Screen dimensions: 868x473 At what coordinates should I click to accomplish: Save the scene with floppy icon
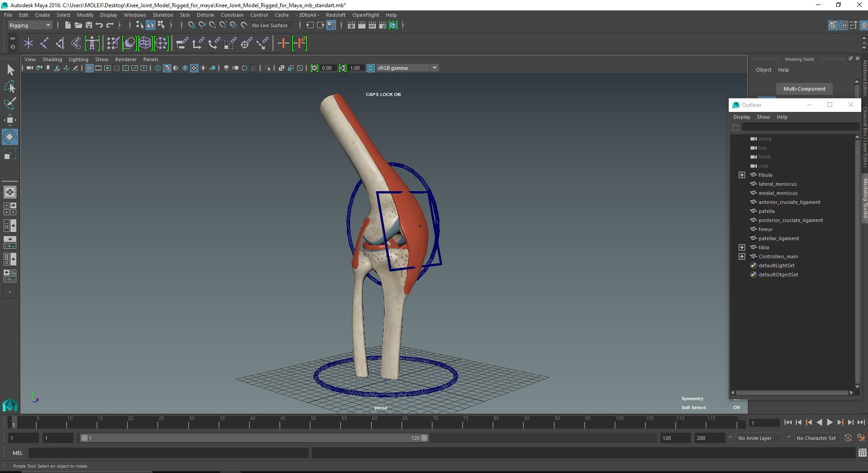(x=89, y=25)
